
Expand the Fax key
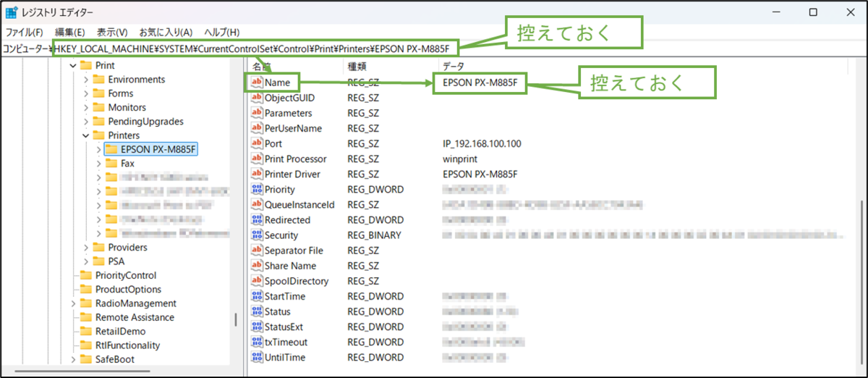[98, 164]
